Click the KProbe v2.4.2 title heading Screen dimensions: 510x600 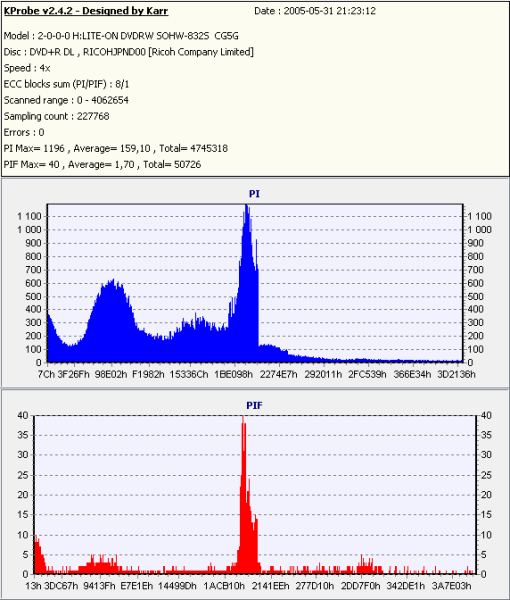coord(86,11)
